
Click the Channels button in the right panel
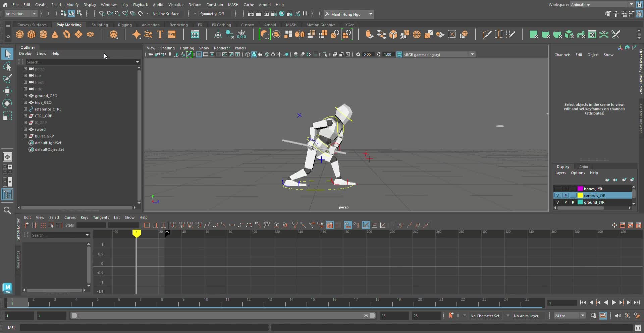(563, 55)
